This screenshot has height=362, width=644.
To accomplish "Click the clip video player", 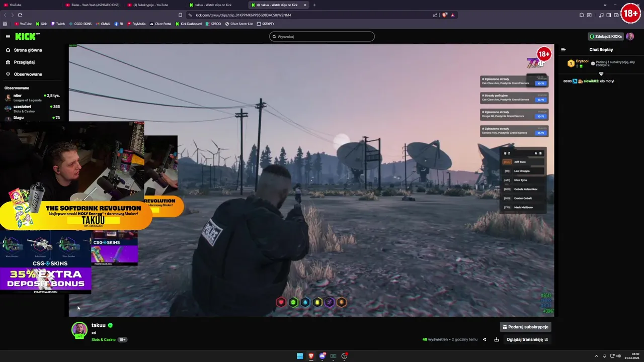I will [x=311, y=180].
